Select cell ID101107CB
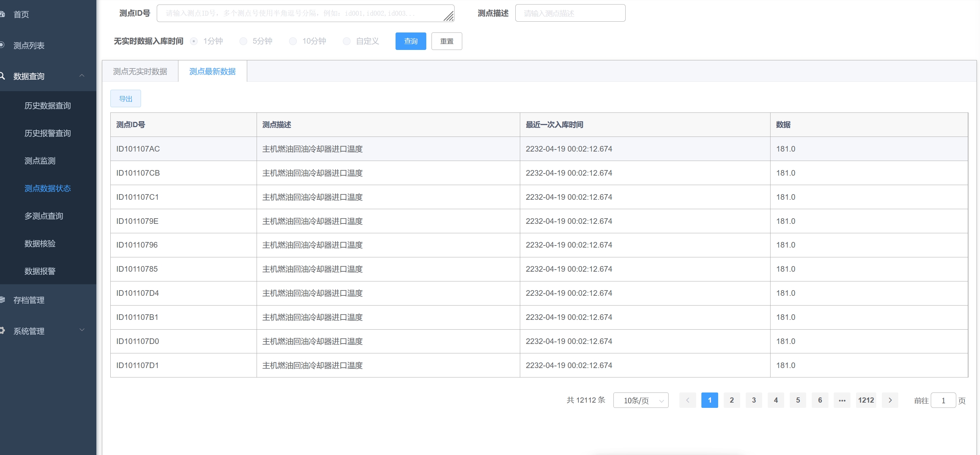 click(x=183, y=173)
